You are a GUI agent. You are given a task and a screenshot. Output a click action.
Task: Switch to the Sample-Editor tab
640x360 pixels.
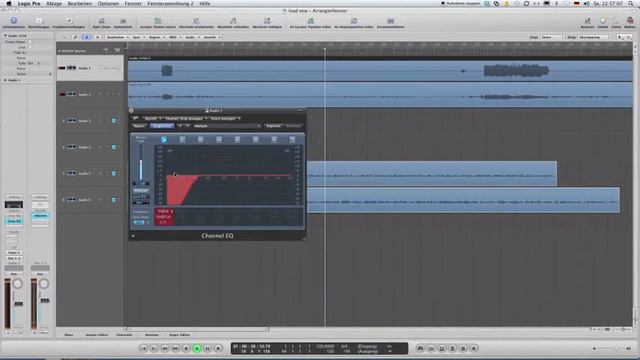(x=97, y=335)
